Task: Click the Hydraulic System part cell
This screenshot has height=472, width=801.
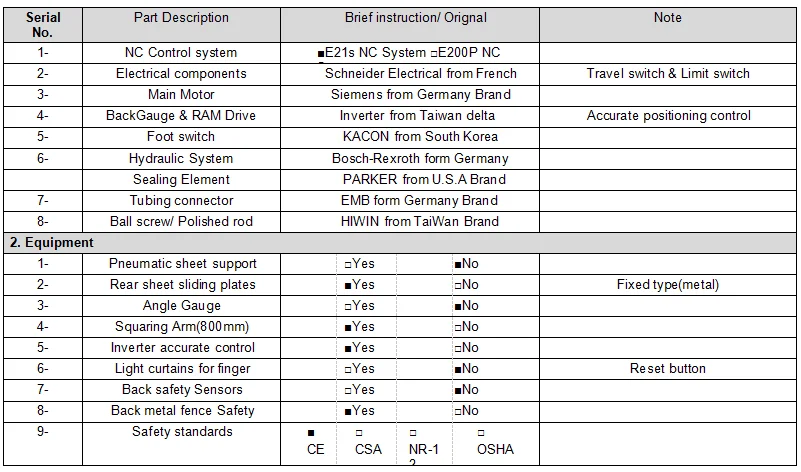Action: coord(181,158)
